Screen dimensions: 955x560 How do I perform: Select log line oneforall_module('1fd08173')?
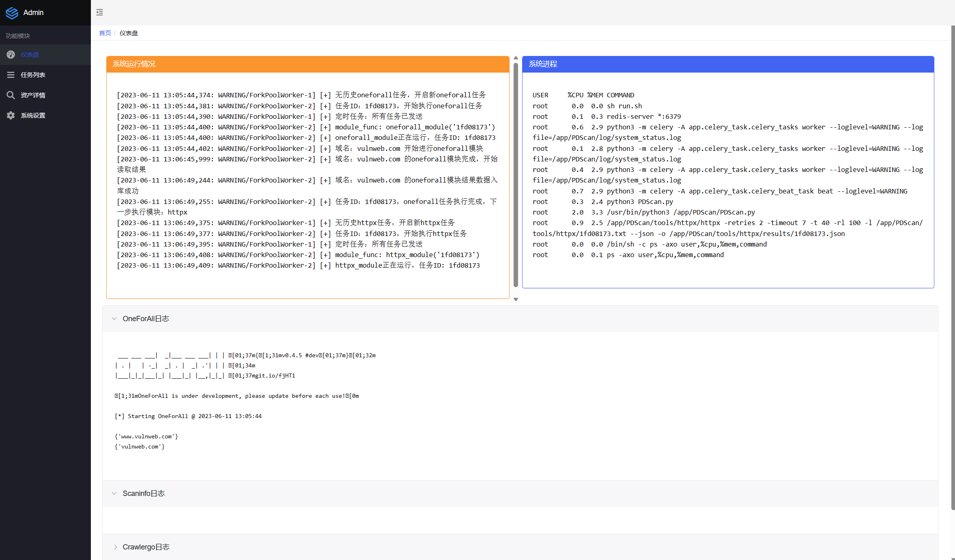click(x=306, y=127)
